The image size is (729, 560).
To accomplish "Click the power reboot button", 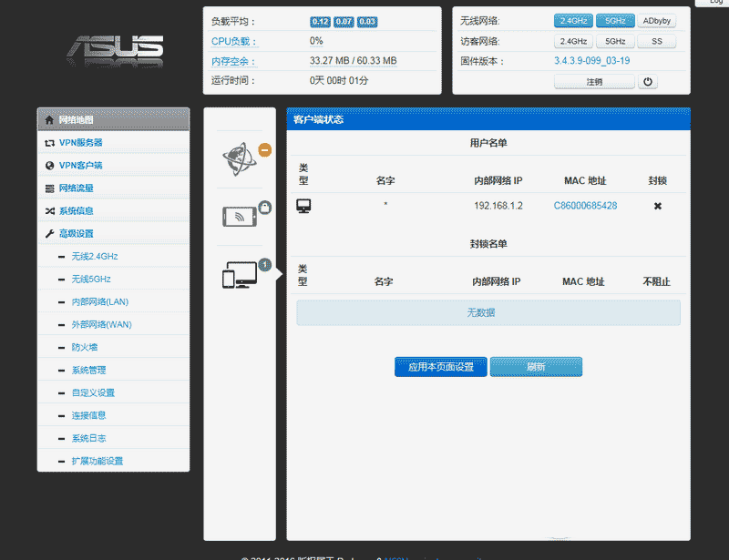I will [x=648, y=82].
